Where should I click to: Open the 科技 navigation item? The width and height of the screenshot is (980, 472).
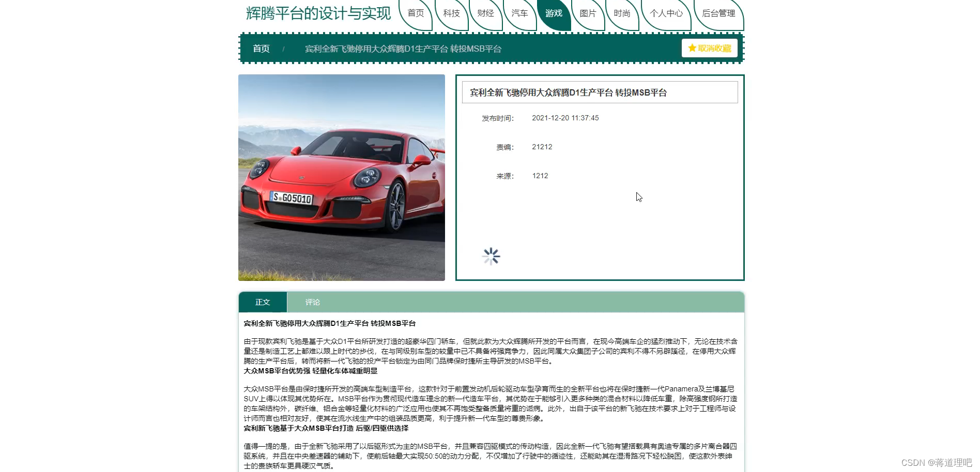[451, 14]
